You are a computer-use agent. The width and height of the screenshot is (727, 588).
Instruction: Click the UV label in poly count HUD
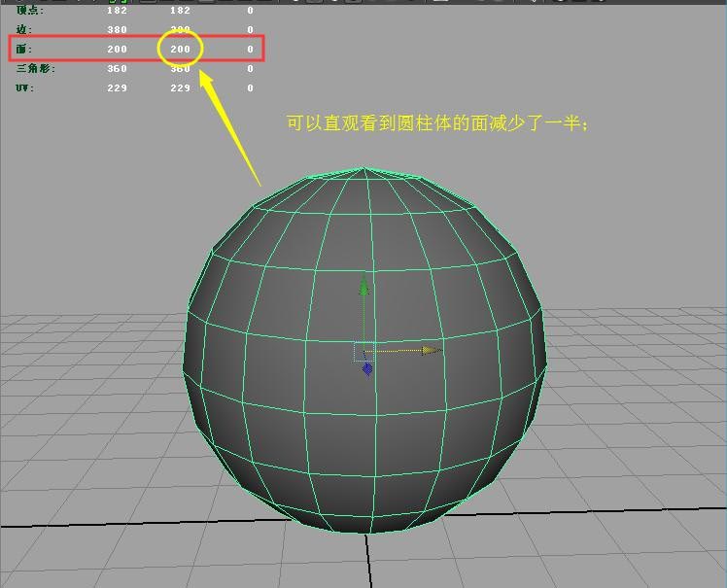[24, 87]
